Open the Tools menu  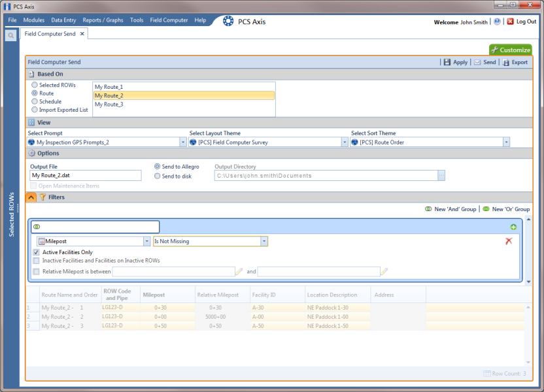pyautogui.click(x=137, y=20)
